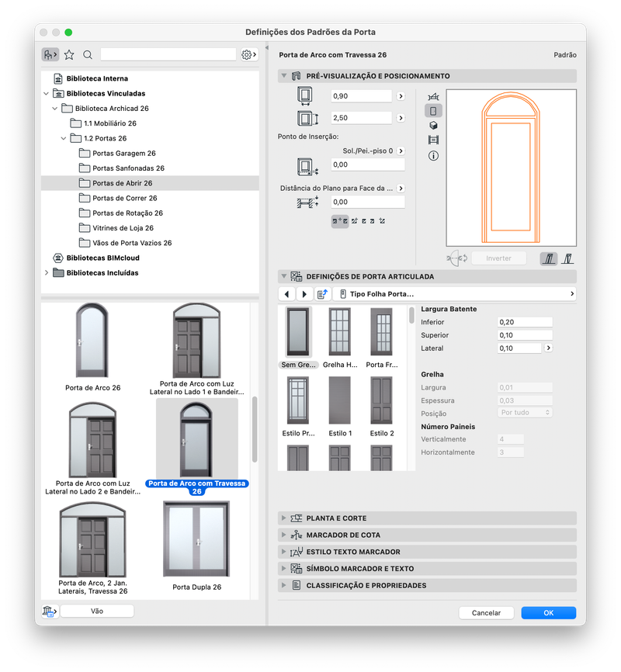Viewport: 621px width, 672px height.
Task: Expand the Bibliotecas Incluídas node
Action: coord(47,273)
